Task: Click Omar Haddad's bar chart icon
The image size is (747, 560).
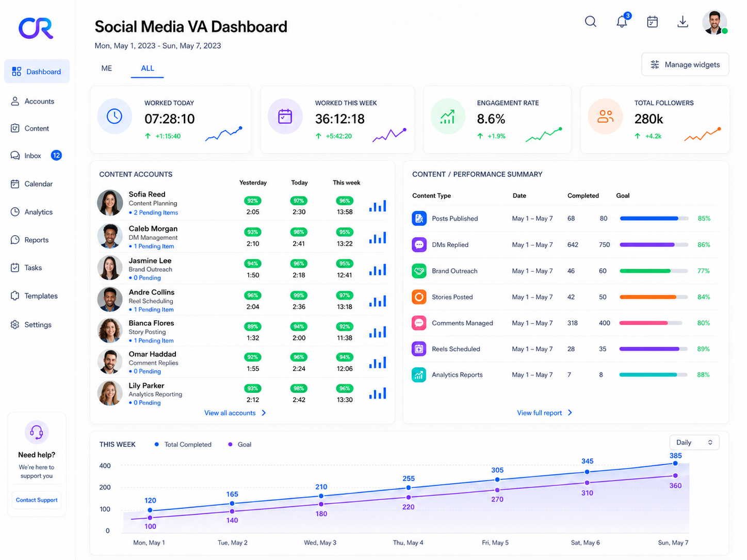Action: [x=378, y=363]
